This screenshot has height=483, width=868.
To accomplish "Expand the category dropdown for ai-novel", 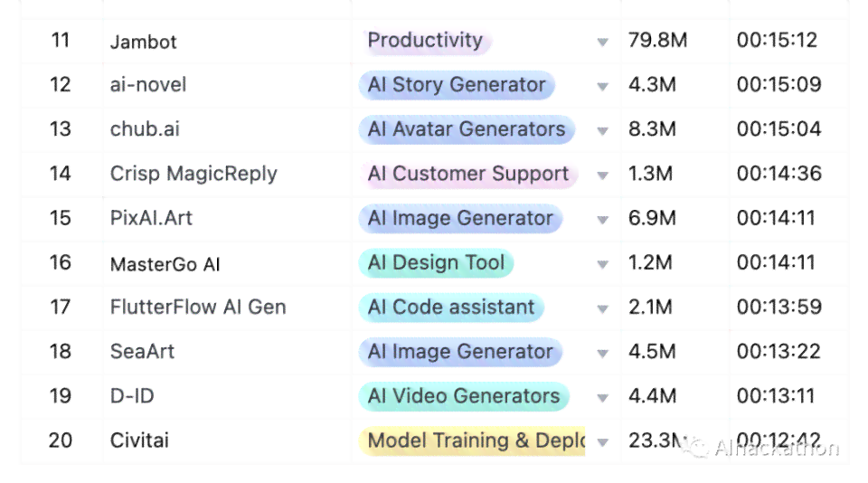I will click(603, 86).
